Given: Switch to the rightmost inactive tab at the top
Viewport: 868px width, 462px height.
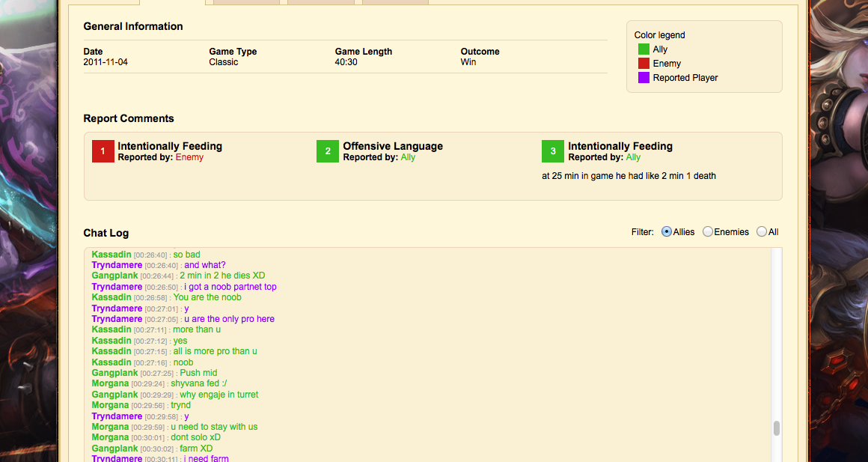Looking at the screenshot, I should click(x=395, y=2).
